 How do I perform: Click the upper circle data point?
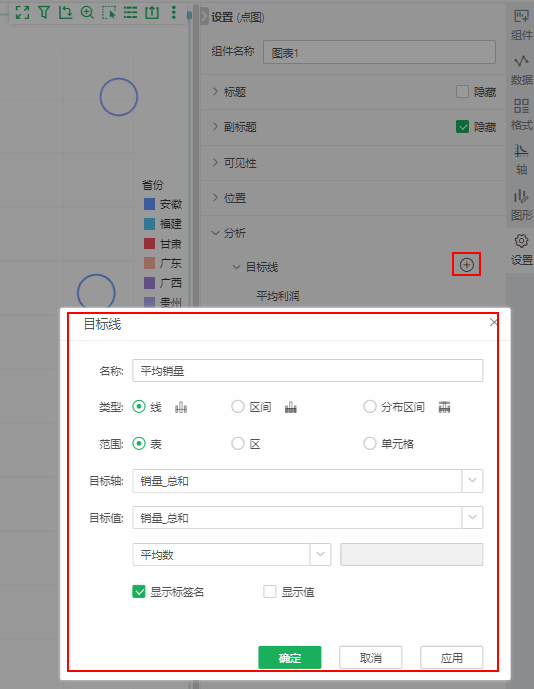click(119, 97)
